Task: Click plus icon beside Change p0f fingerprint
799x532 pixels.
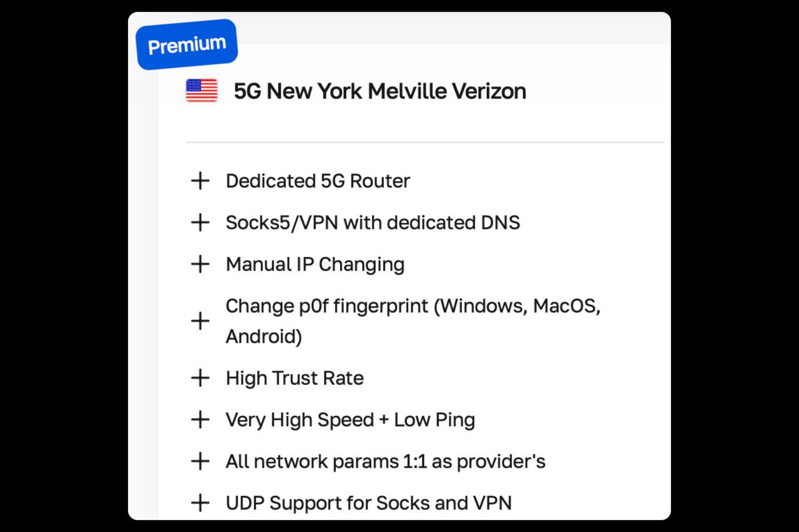Action: 200,321
